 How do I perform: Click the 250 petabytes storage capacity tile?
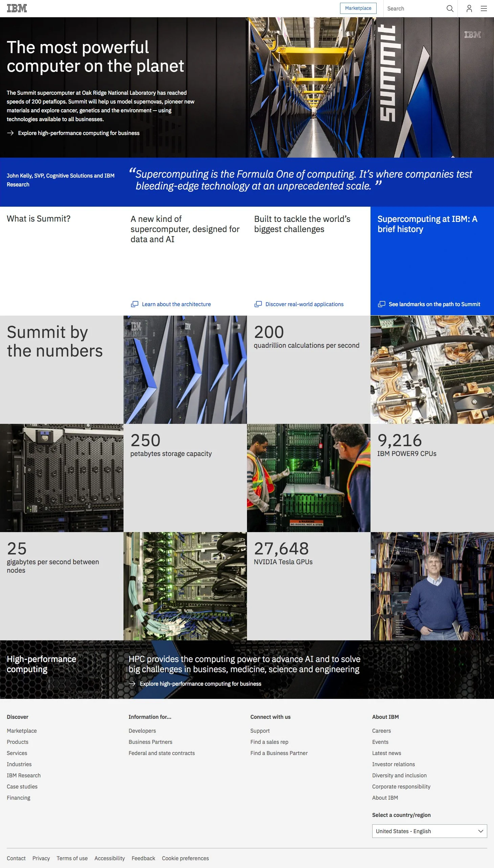185,478
